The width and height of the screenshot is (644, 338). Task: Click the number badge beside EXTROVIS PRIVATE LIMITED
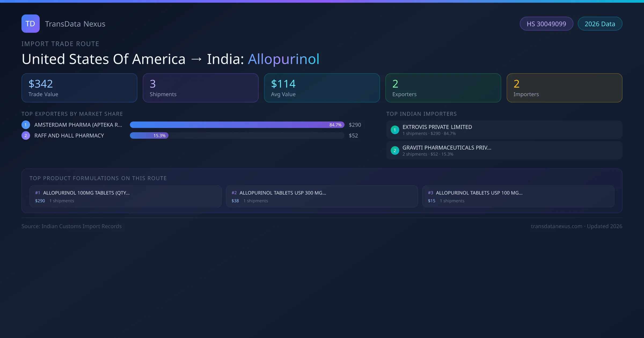point(395,130)
